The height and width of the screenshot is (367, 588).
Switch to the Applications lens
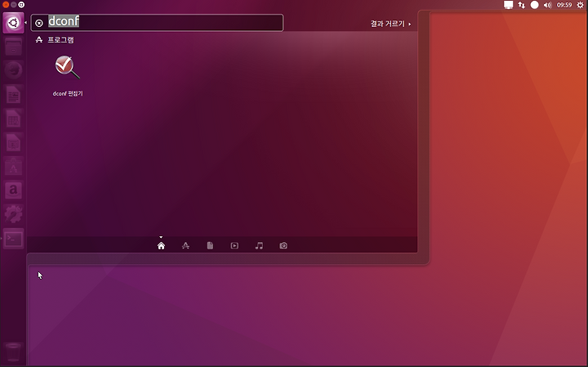(x=185, y=246)
